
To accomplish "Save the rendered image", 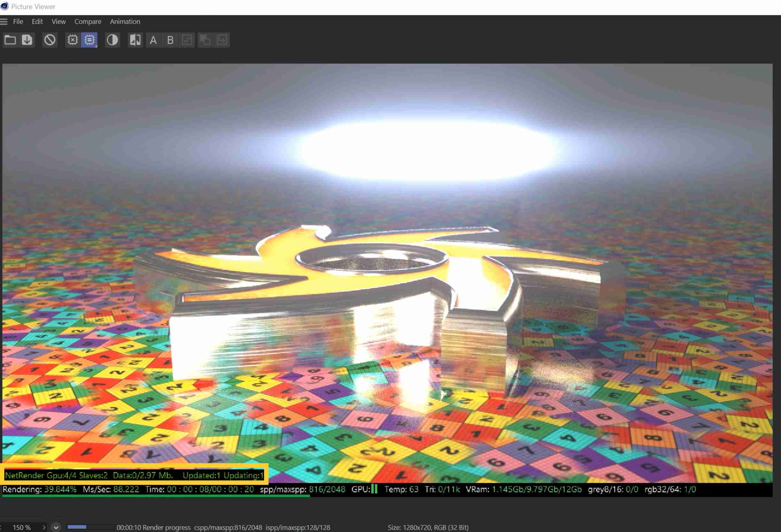I will click(x=27, y=40).
